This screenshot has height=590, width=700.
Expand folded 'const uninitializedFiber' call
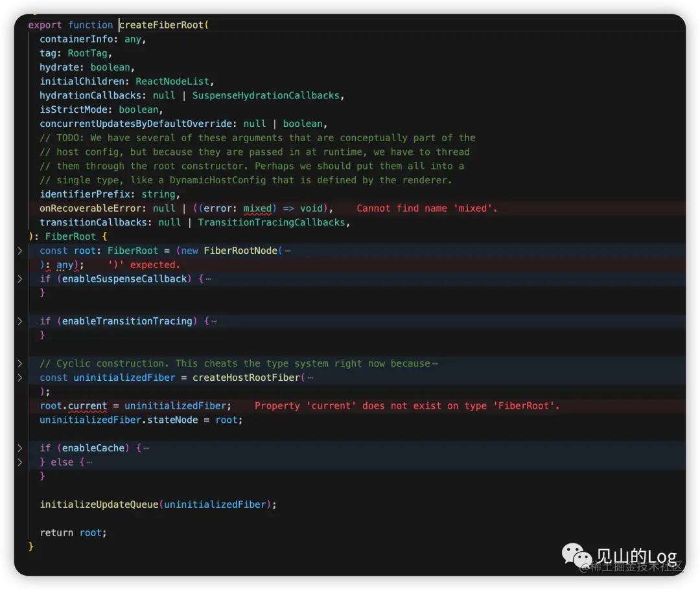click(x=19, y=378)
